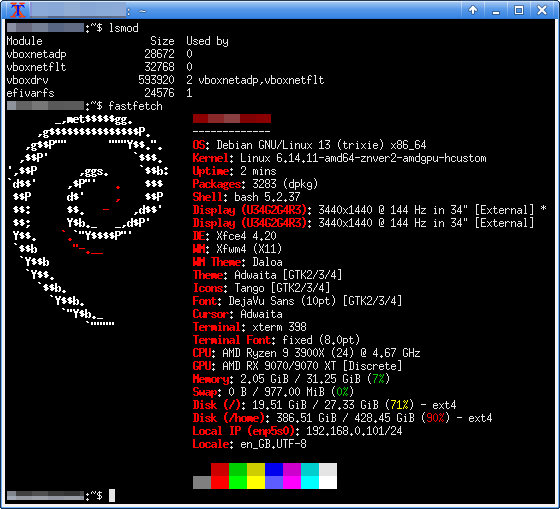Minimize the xterm window
The height and width of the screenshot is (509, 560).
[x=496, y=10]
